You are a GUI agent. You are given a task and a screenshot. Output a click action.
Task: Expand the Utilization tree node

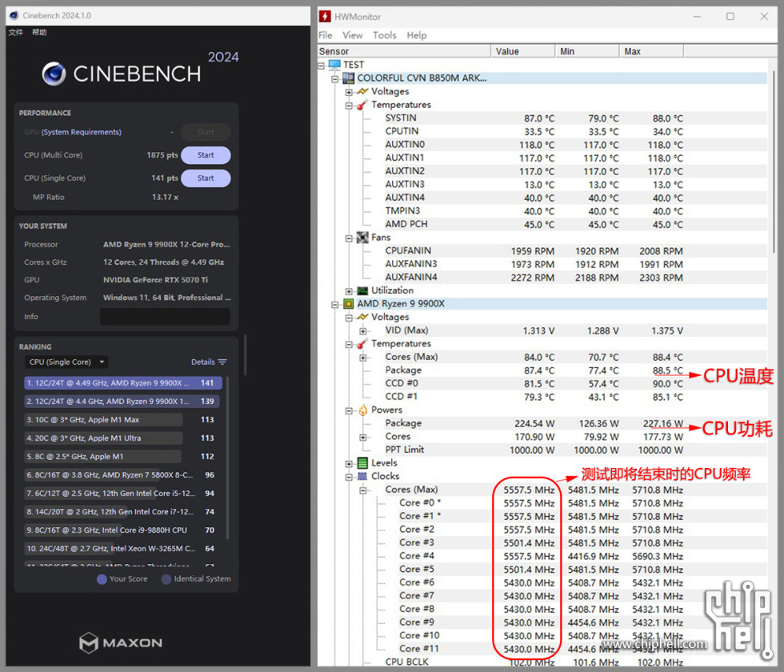pos(349,291)
